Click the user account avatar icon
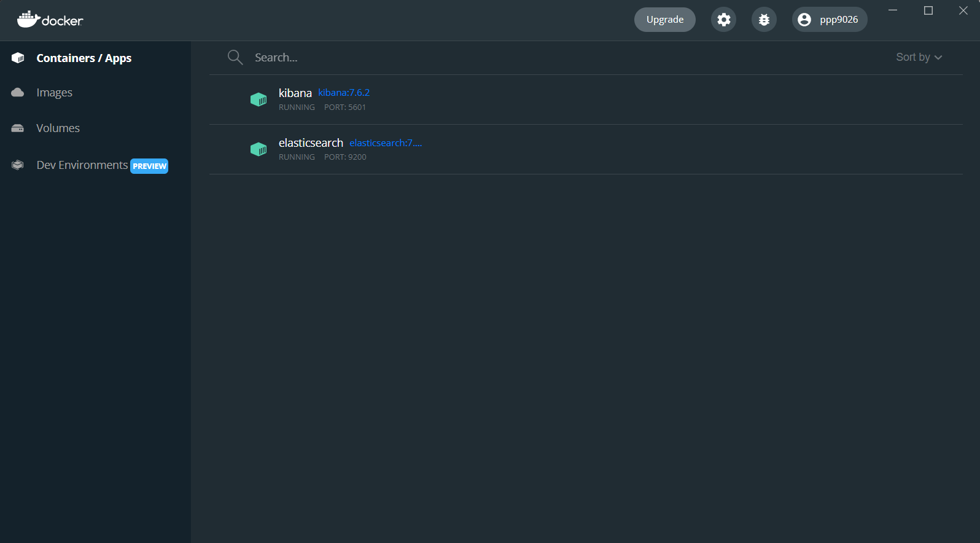The image size is (980, 543). pyautogui.click(x=804, y=20)
